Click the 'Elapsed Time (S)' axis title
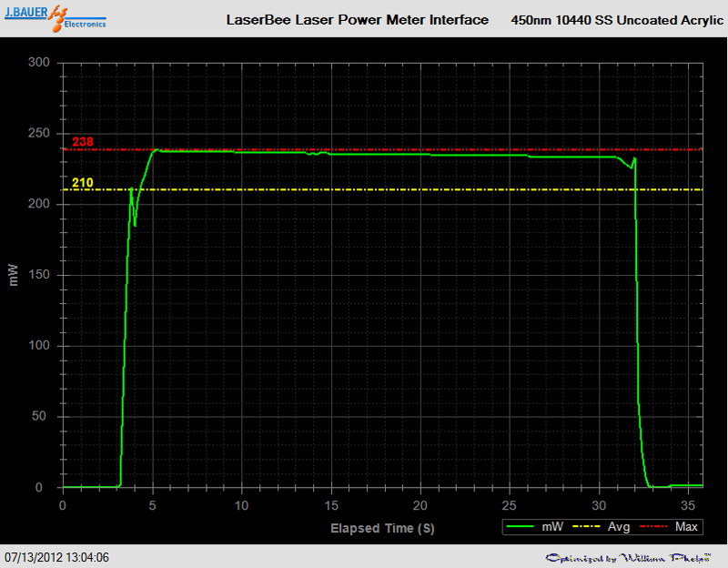This screenshot has height=568, width=728. coord(382,529)
